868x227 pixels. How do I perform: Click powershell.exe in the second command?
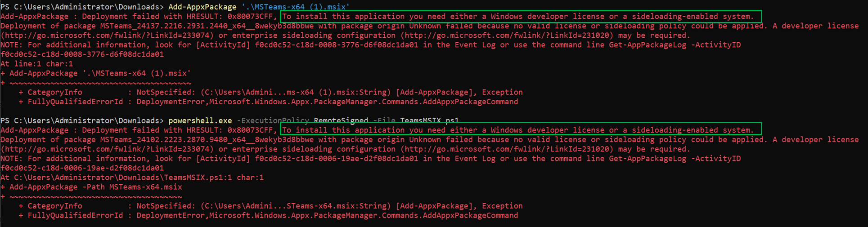(x=200, y=120)
